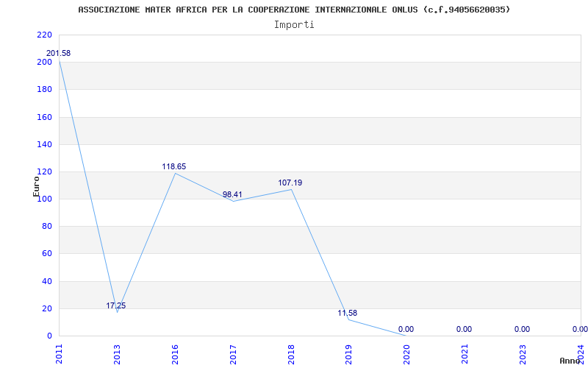Click the 200 y-axis tick value

[x=44, y=63]
